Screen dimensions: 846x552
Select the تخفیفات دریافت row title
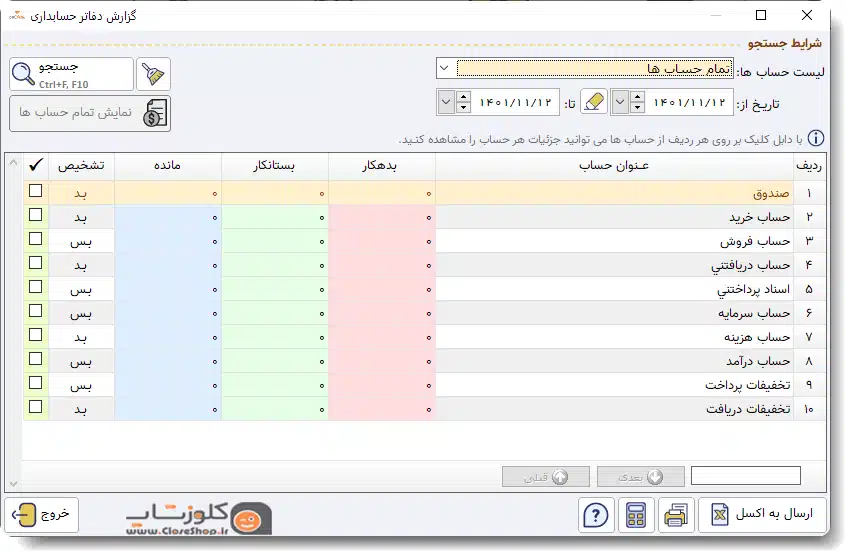point(748,409)
